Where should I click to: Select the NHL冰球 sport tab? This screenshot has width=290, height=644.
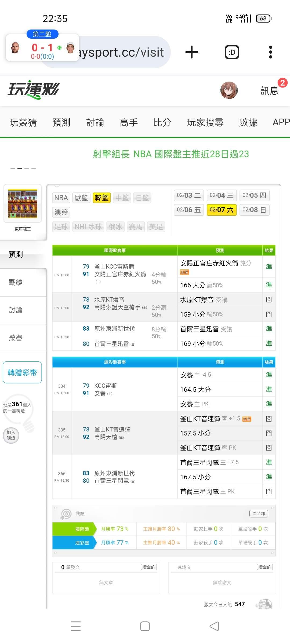click(88, 227)
